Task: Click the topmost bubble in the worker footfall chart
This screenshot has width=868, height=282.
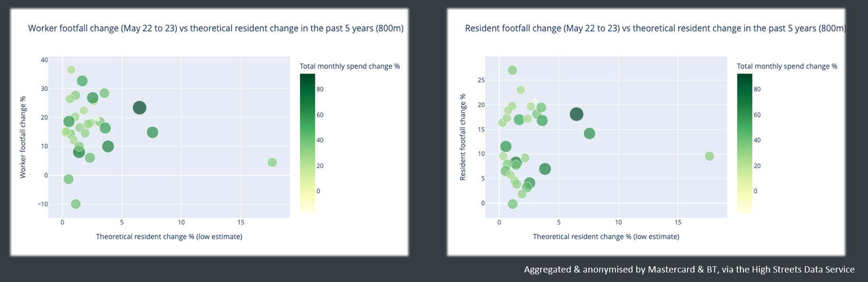Action: pos(71,70)
